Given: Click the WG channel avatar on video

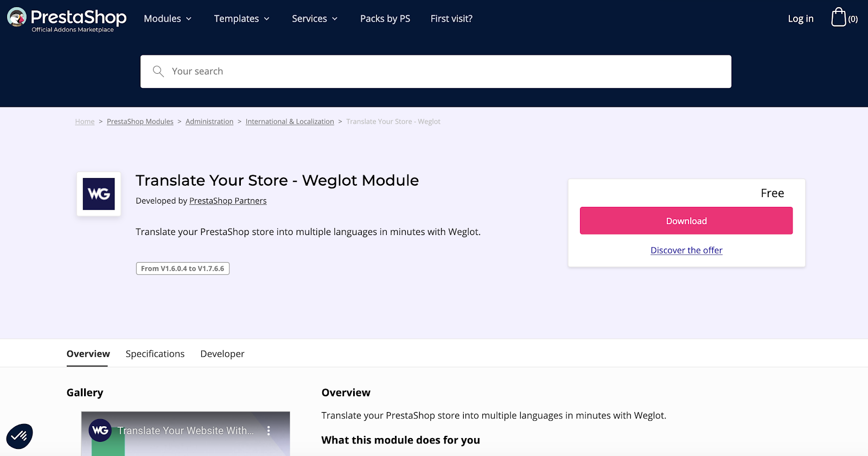Looking at the screenshot, I should (100, 430).
